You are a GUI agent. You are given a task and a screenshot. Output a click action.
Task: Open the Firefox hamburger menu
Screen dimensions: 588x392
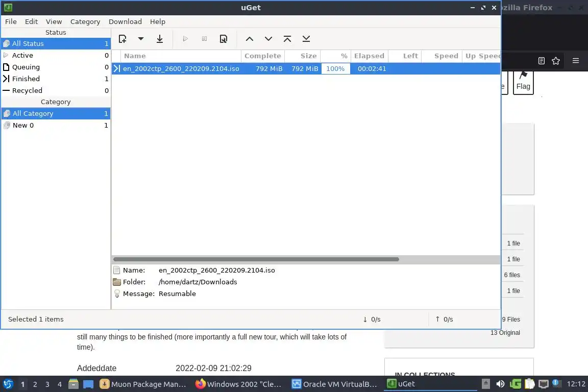(576, 61)
